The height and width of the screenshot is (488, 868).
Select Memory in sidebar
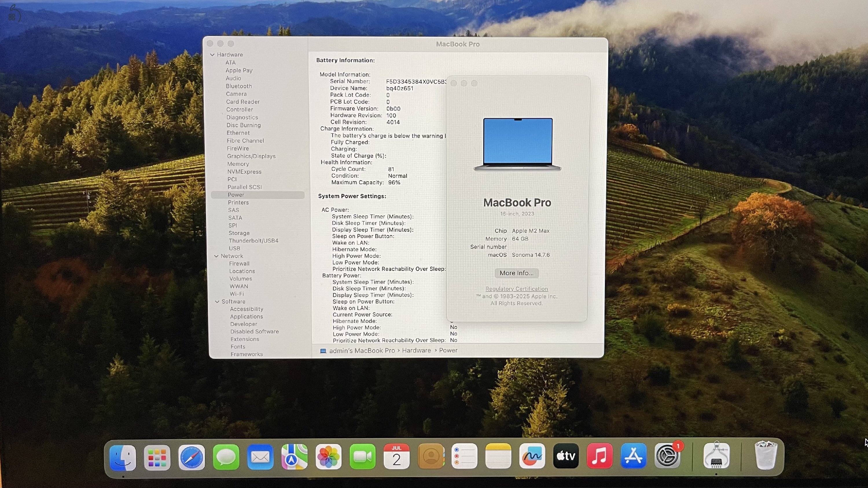[238, 164]
